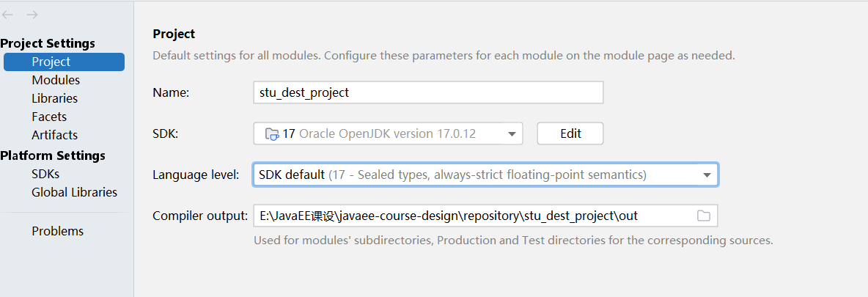The image size is (868, 297).
Task: View the Problems section
Action: click(x=57, y=231)
